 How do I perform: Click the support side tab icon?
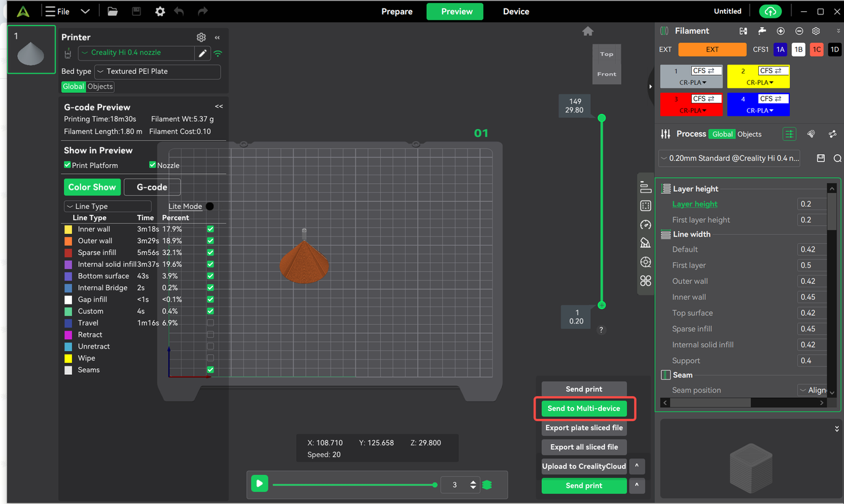(x=646, y=243)
